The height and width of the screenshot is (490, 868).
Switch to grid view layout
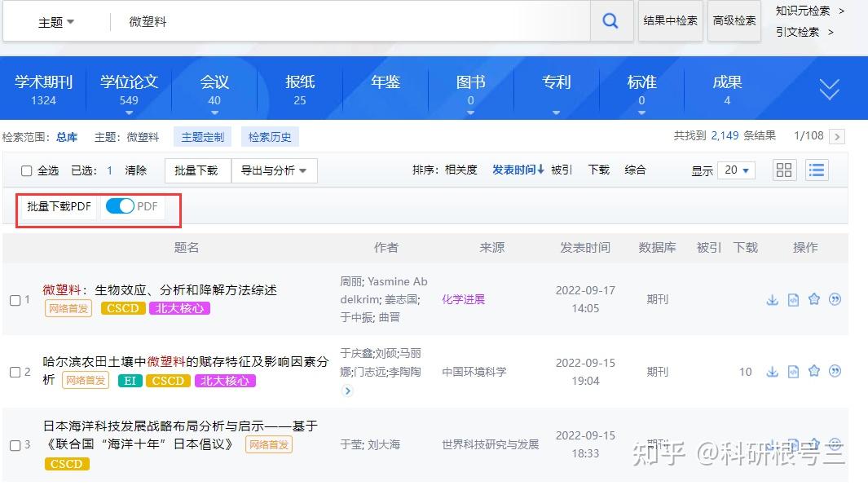point(784,170)
